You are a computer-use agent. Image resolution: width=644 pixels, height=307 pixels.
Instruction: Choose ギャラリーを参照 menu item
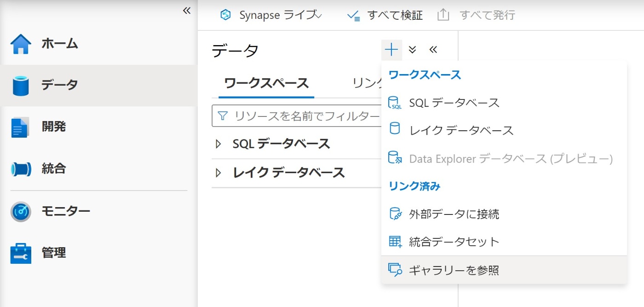tap(504, 270)
